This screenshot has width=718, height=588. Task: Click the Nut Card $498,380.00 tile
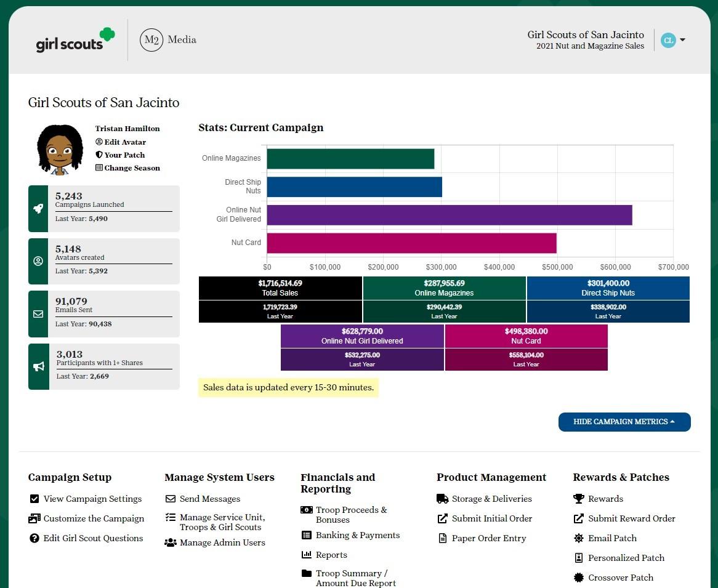pos(526,336)
